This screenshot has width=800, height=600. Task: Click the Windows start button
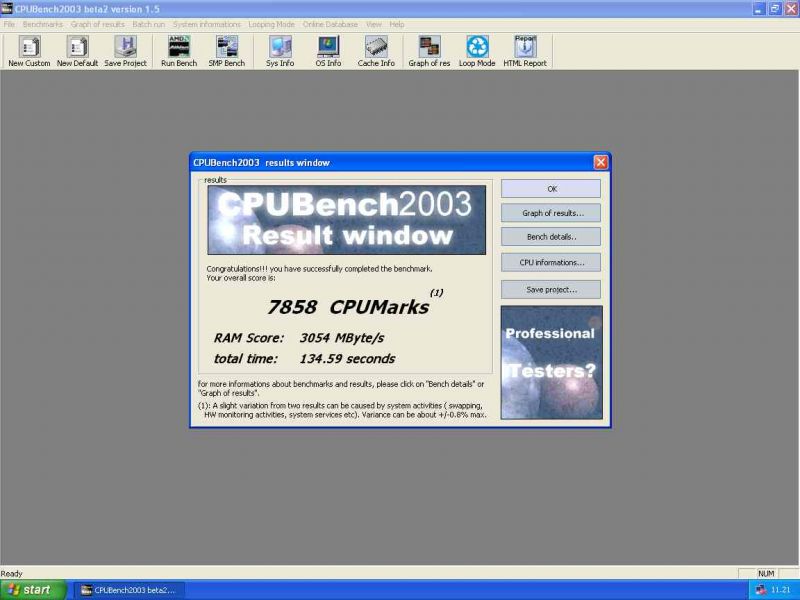pyautogui.click(x=33, y=590)
